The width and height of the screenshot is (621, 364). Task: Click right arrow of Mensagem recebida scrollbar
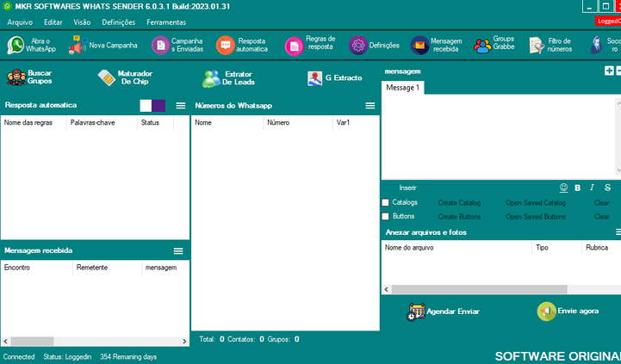(184, 341)
